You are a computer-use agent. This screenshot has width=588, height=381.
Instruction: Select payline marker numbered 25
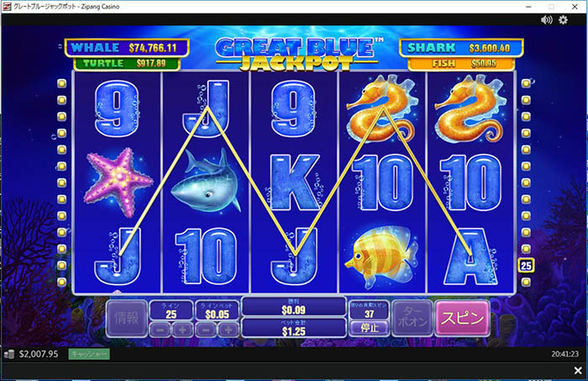pyautogui.click(x=526, y=266)
